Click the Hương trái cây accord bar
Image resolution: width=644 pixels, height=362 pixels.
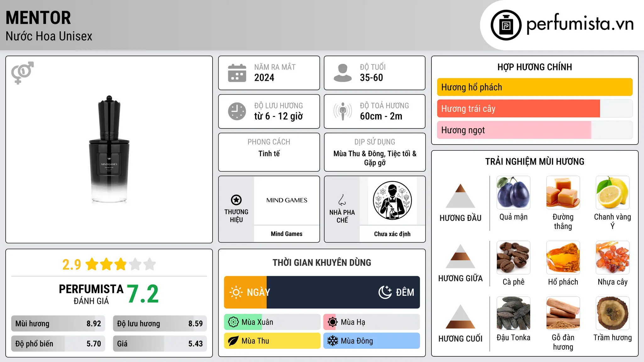pos(535,108)
